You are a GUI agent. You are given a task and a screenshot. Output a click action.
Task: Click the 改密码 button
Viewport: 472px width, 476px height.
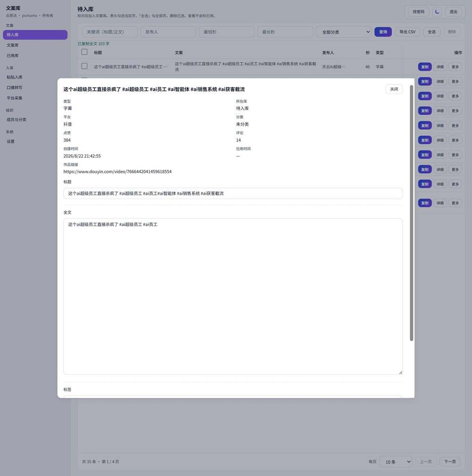[418, 12]
